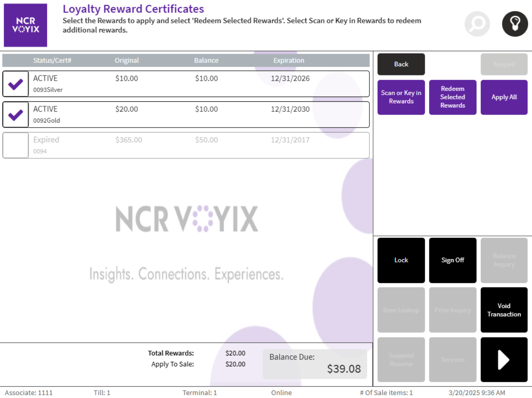
Task: Click Terminal: 1 in status bar
Action: [x=200, y=393]
